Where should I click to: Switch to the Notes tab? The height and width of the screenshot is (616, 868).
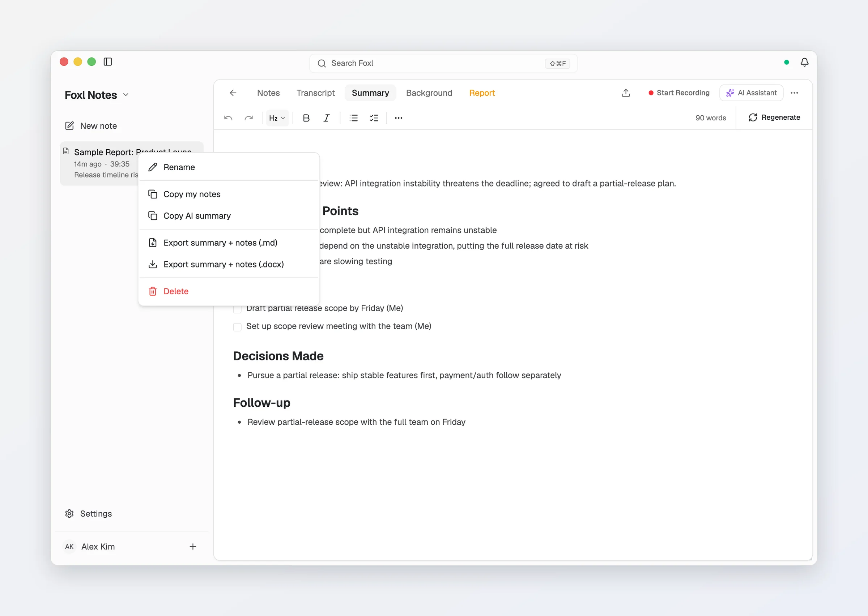tap(268, 93)
